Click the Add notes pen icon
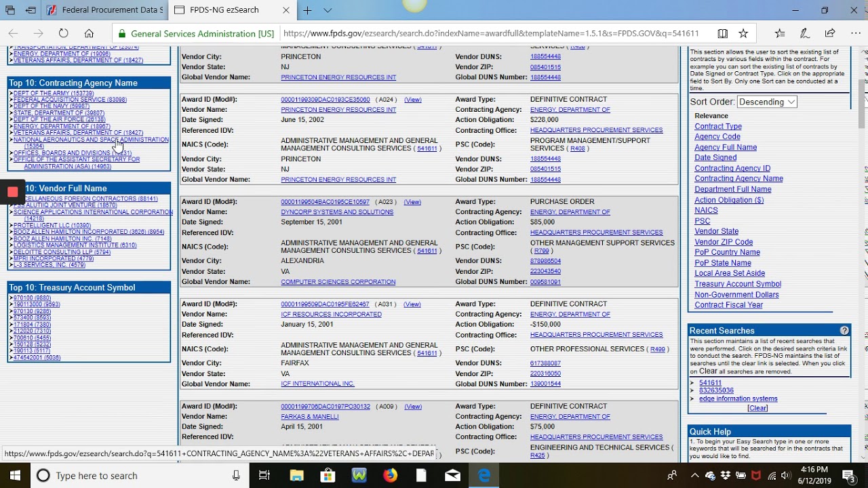The width and height of the screenshot is (868, 488). (x=805, y=33)
